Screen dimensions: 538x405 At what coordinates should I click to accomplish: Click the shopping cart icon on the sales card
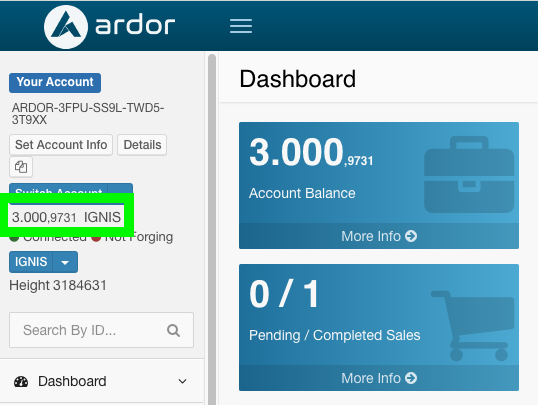[472, 326]
